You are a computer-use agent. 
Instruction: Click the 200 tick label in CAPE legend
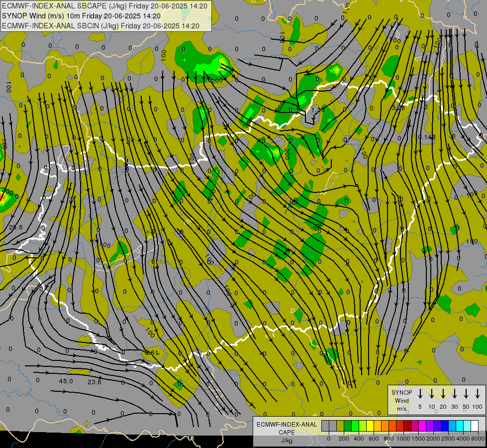[x=344, y=439]
